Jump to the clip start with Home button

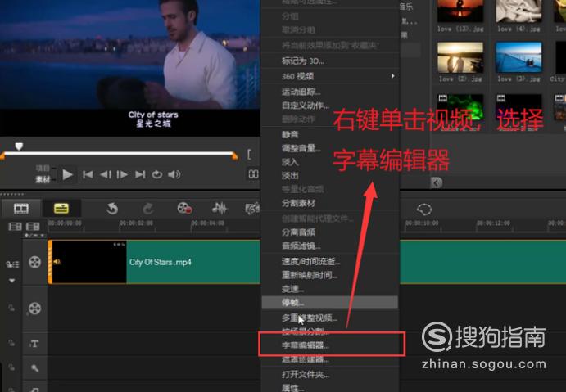[88, 175]
